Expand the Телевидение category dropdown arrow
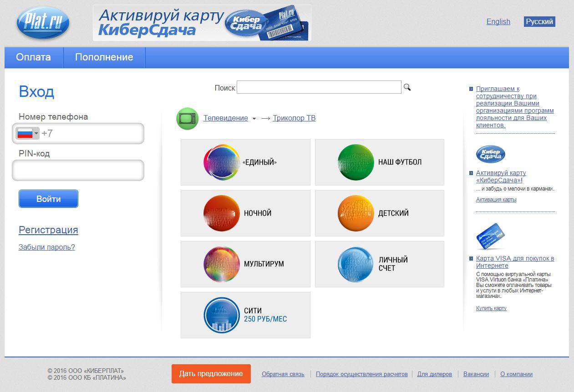Screen dimensions: 574x392 pyautogui.click(x=254, y=119)
